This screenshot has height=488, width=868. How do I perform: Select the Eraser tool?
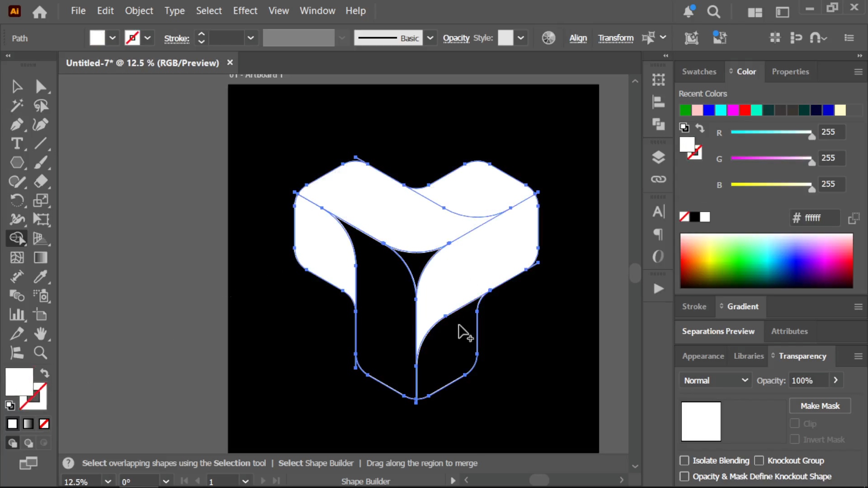41,182
